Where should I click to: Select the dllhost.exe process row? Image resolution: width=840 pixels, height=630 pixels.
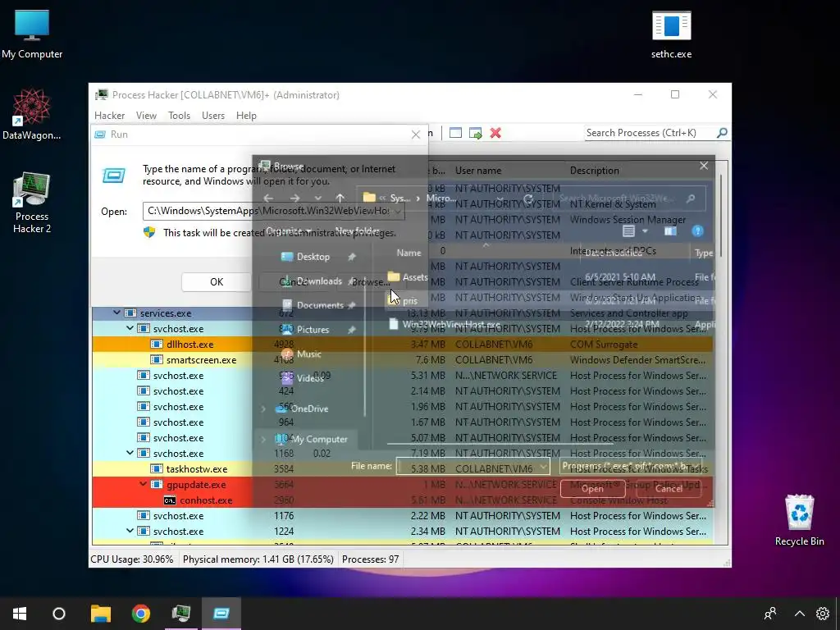[402, 344]
